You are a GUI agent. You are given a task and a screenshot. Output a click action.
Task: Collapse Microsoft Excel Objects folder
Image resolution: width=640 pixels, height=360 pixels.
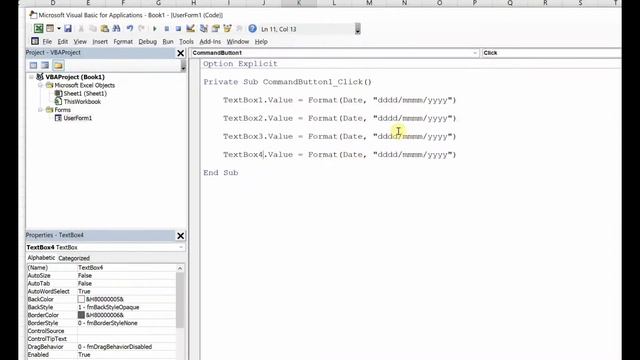(40, 85)
